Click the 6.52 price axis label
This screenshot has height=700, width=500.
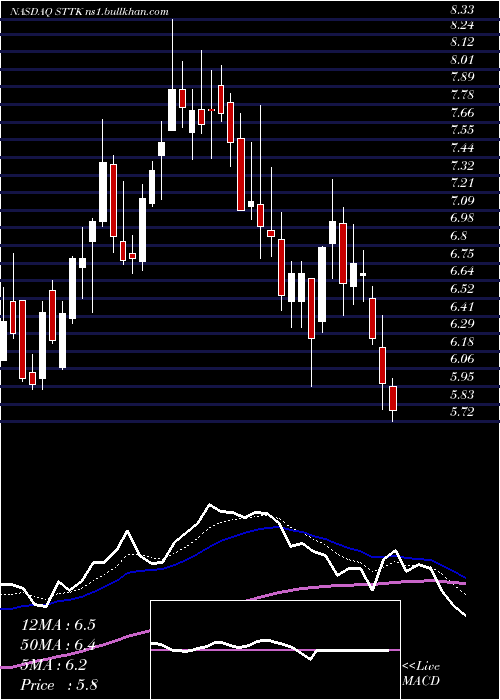pyautogui.click(x=462, y=289)
